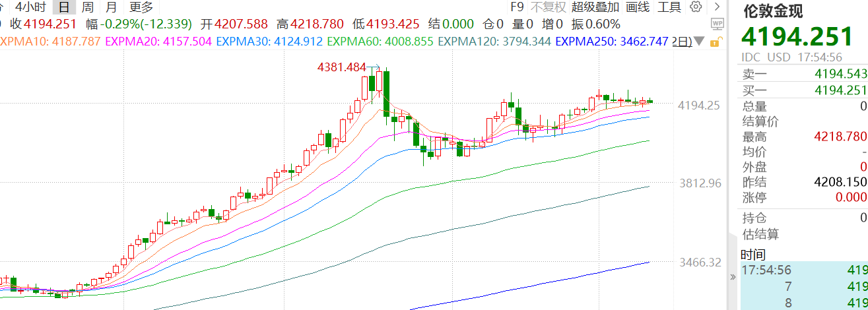
Task: Click the 超级叠加 overlay button
Action: tap(595, 7)
